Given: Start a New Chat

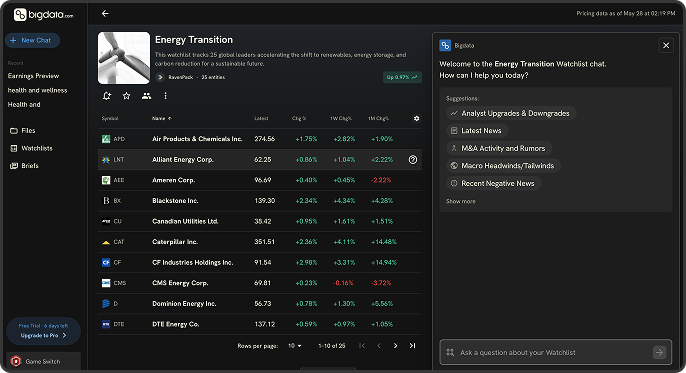Looking at the screenshot, I should tap(32, 40).
